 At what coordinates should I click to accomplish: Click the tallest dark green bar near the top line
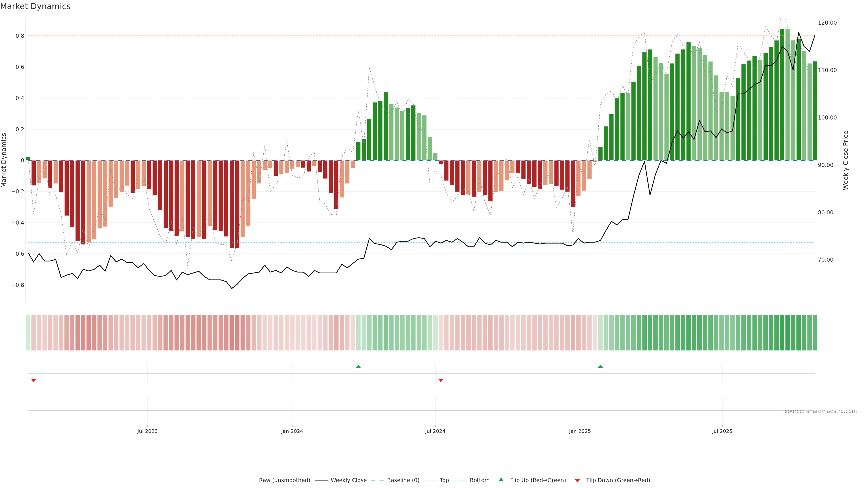pos(782,94)
